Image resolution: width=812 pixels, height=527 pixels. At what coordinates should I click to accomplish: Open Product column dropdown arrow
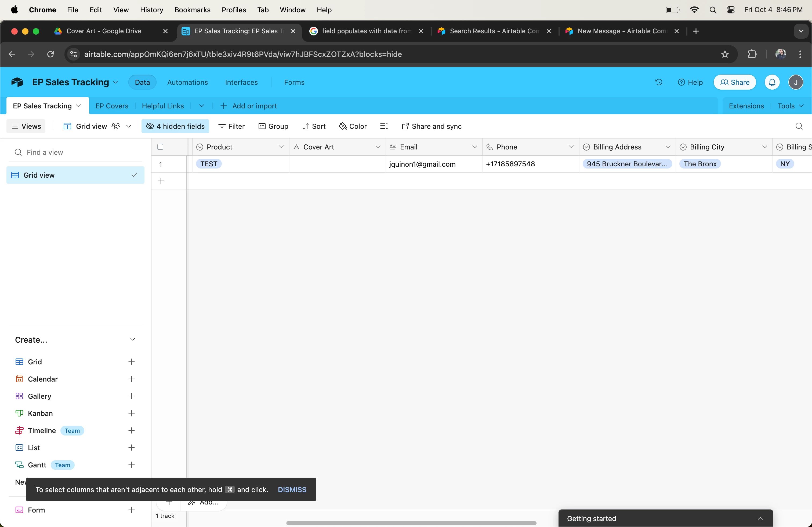point(281,147)
